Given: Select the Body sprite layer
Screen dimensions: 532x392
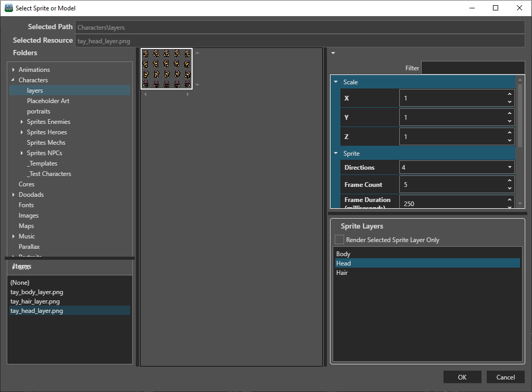Looking at the screenshot, I should (x=344, y=254).
